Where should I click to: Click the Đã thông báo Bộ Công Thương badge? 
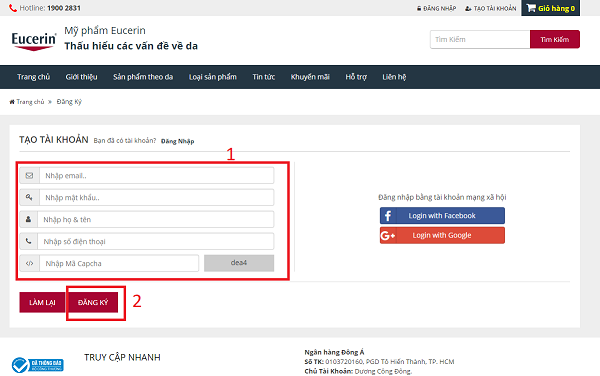point(37,365)
